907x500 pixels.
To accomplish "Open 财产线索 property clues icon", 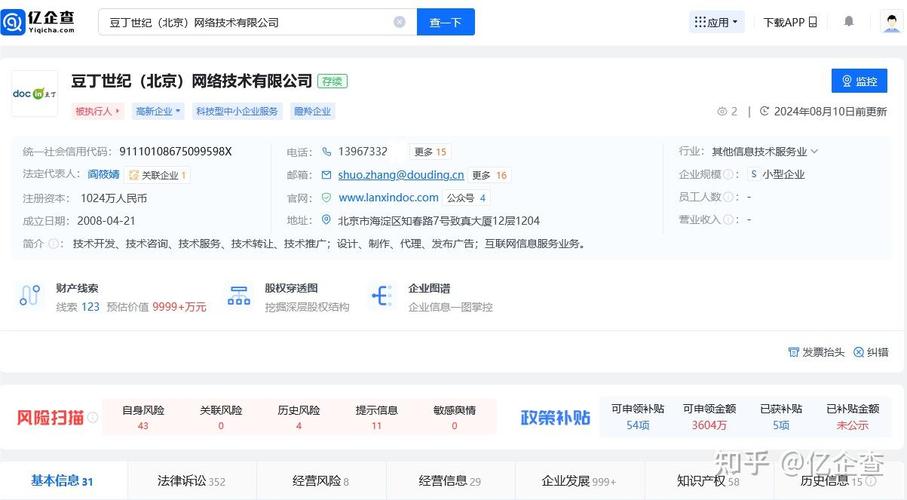I will point(30,295).
